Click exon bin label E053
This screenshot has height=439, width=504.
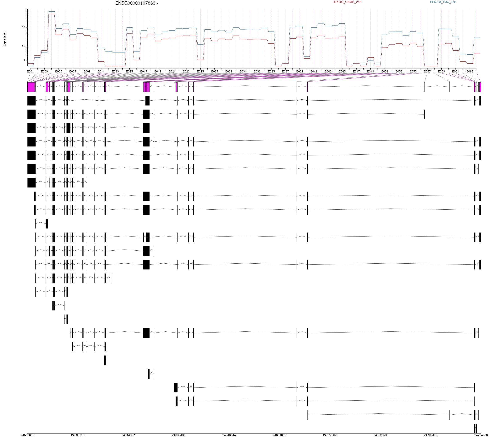tap(399, 72)
